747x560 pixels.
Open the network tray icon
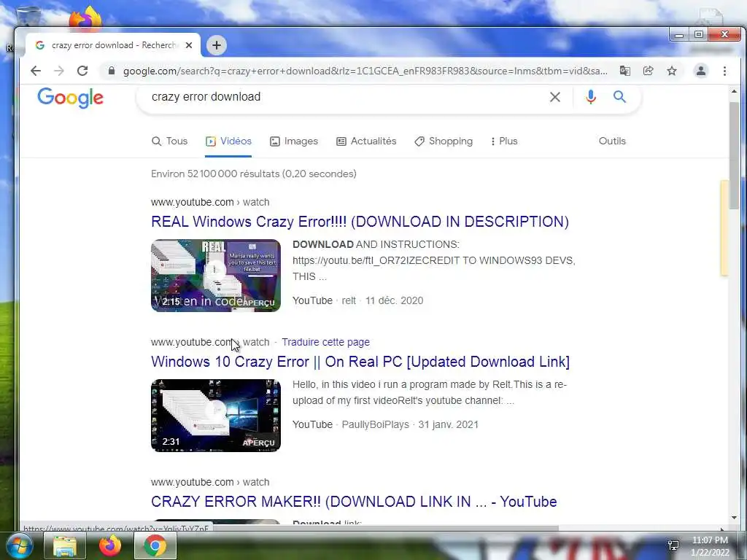673,545
